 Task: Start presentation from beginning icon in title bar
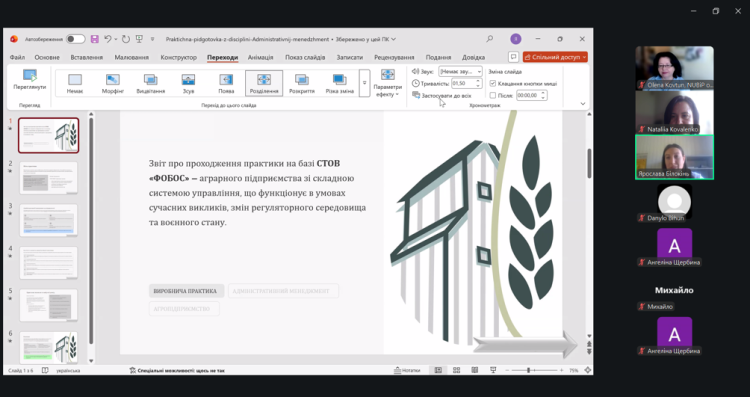click(139, 39)
